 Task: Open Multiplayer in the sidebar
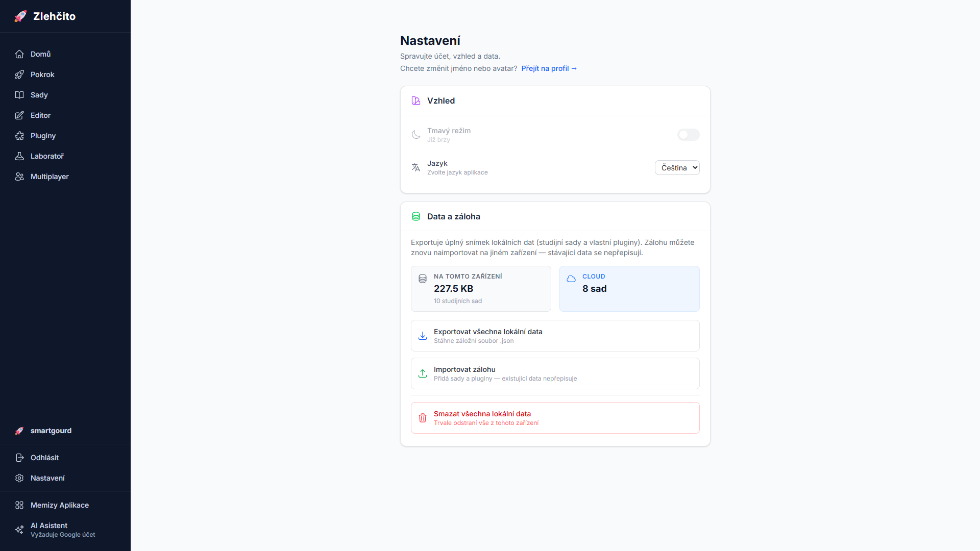(65, 177)
